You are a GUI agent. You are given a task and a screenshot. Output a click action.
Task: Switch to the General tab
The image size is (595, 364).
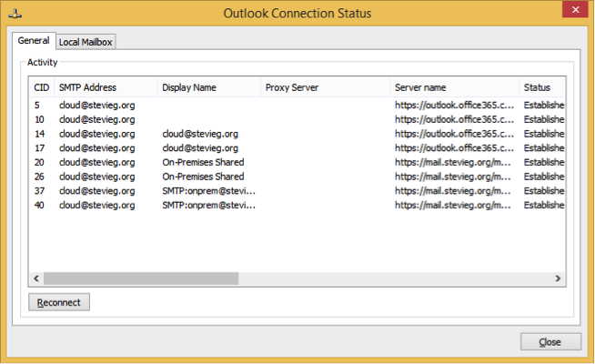[x=34, y=41]
